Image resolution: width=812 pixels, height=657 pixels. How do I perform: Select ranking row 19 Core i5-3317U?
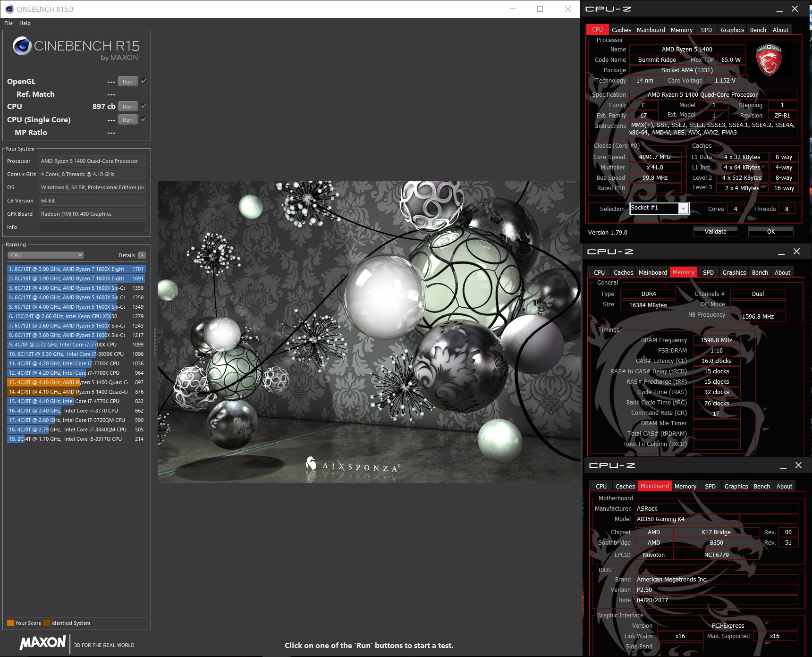coord(76,439)
